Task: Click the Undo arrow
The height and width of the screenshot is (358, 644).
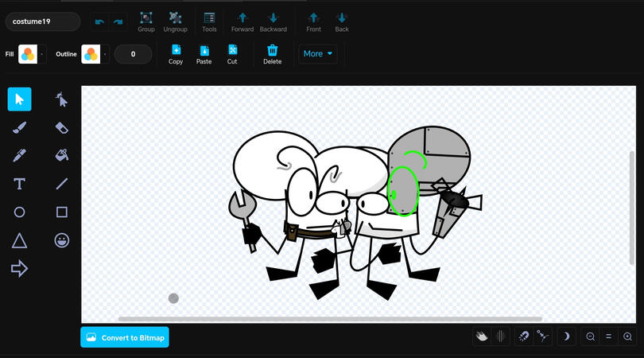Action: [x=99, y=22]
